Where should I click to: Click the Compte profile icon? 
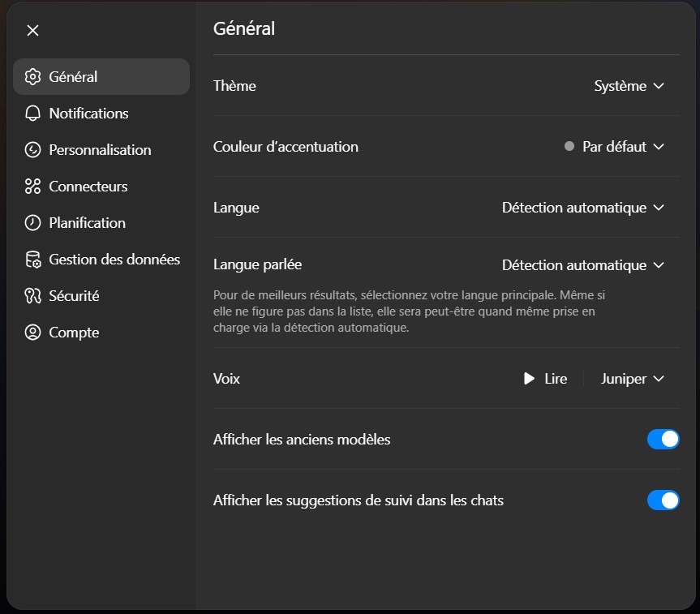click(32, 333)
